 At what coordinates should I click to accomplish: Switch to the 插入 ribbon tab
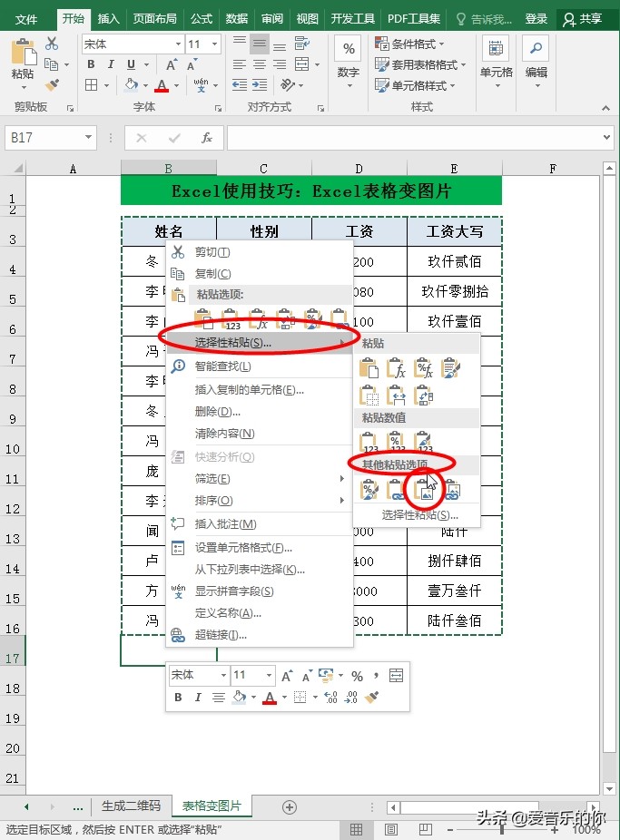point(108,19)
